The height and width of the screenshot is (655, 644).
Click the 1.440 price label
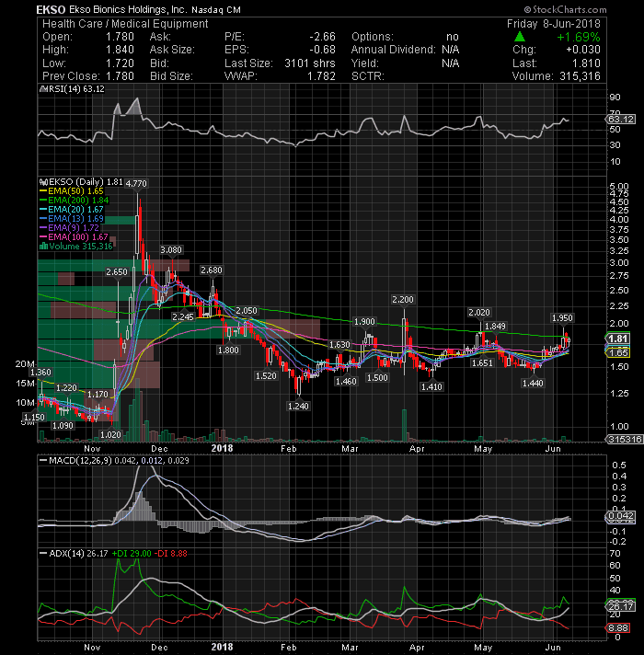(x=533, y=383)
